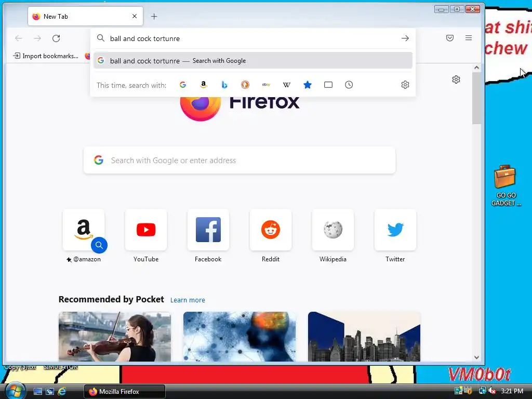Viewport: 532px width, 399px height.
Task: Click the vertical scrollbar thumb
Action: (476, 98)
